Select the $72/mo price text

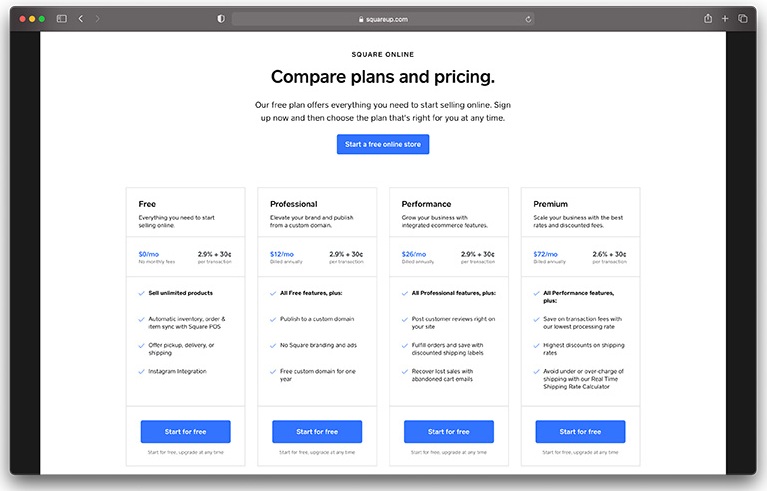545,254
